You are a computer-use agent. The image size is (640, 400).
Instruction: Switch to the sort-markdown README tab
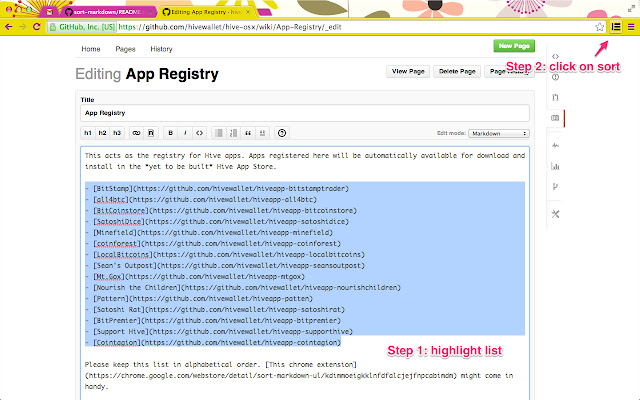107,12
